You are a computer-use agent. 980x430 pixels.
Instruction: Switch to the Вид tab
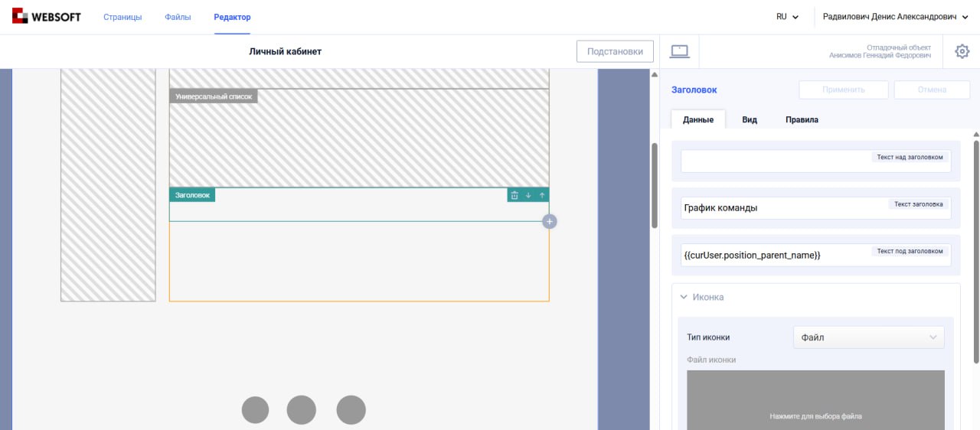coord(750,119)
